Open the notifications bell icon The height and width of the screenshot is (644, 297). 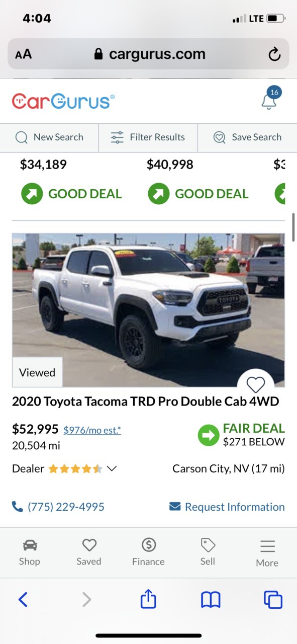coord(269,101)
